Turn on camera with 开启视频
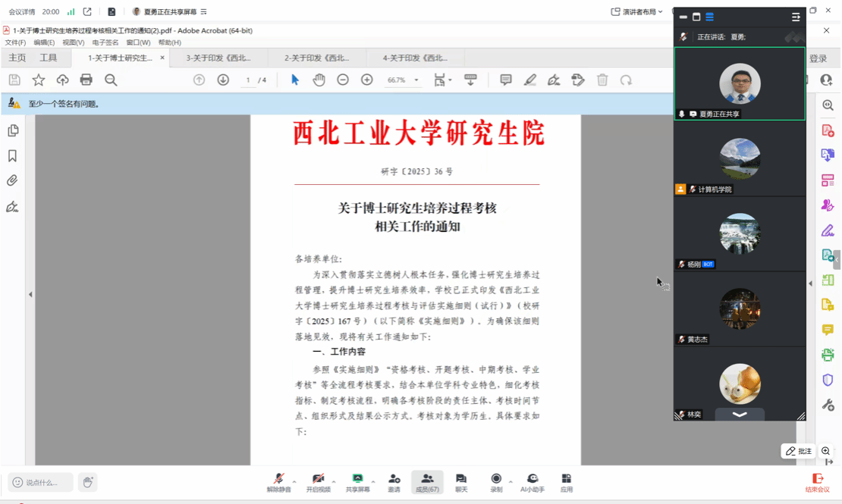Screen dimensions: 842x504 click(318, 482)
